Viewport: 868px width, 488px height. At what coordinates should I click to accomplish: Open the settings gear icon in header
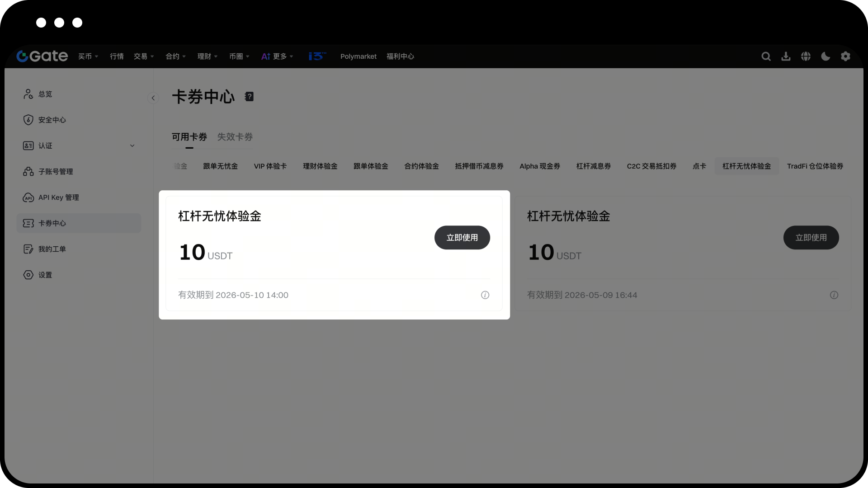tap(845, 56)
